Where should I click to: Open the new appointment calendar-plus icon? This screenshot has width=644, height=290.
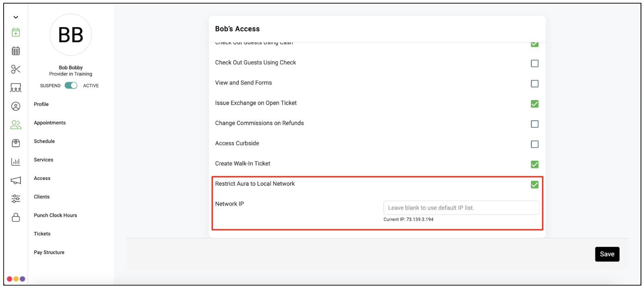(x=16, y=33)
